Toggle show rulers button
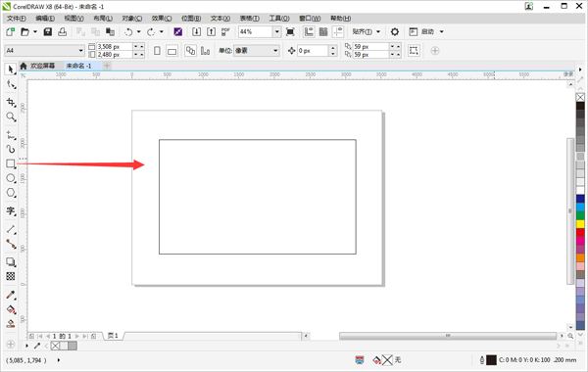588x372 pixels. tap(309, 32)
